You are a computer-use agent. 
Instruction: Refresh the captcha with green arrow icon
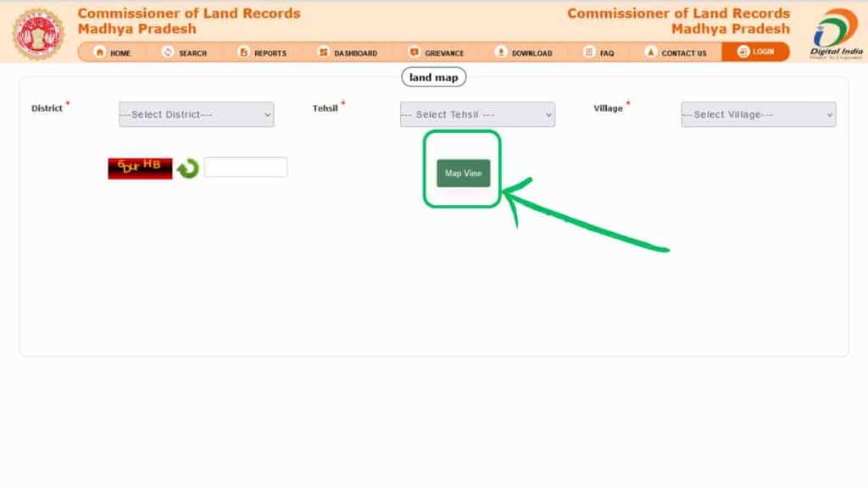tap(188, 168)
